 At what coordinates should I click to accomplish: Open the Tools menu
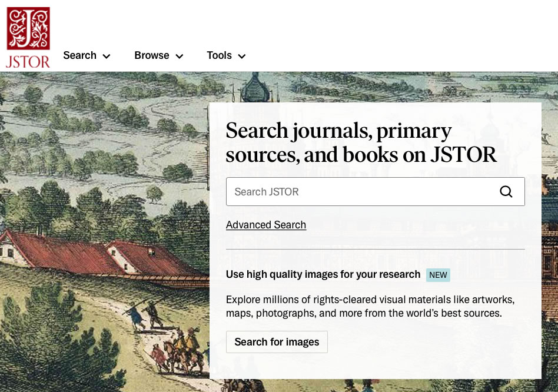click(x=220, y=55)
